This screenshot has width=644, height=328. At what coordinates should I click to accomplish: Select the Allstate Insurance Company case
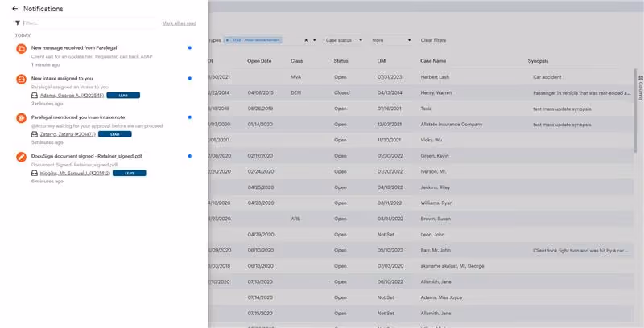click(452, 125)
